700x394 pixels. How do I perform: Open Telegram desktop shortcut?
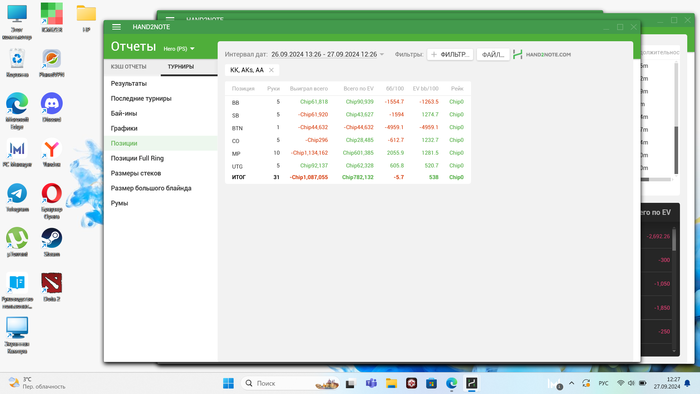pos(17,197)
